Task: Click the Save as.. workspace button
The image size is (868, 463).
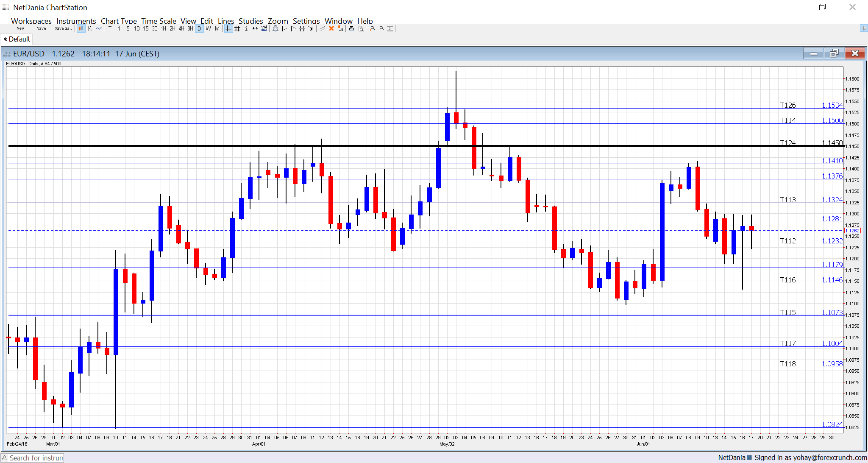Action: 63,28
